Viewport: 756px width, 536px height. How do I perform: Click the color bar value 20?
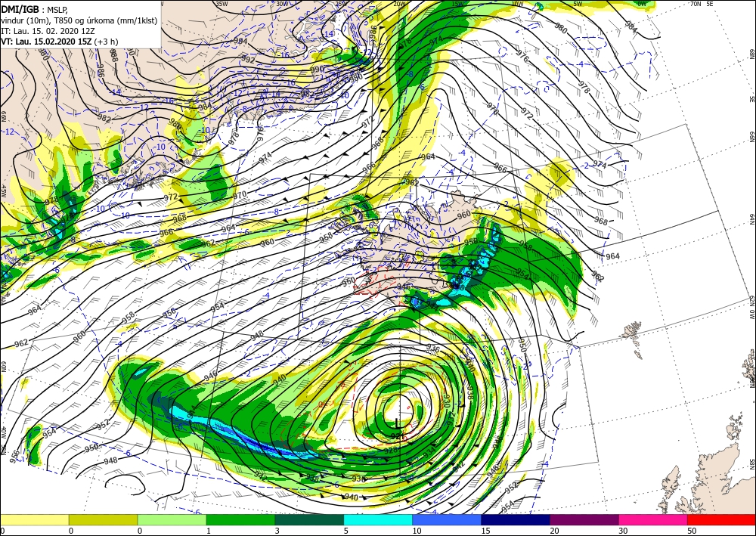pyautogui.click(x=554, y=531)
